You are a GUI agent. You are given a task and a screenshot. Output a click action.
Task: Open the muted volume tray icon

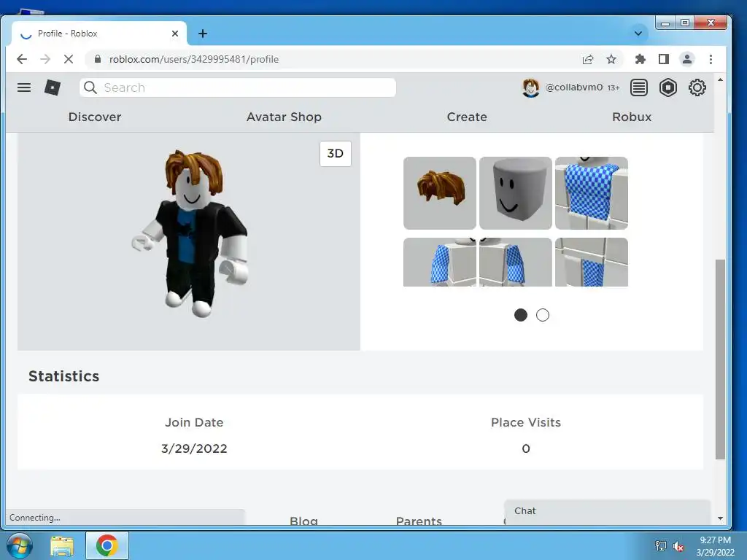678,546
